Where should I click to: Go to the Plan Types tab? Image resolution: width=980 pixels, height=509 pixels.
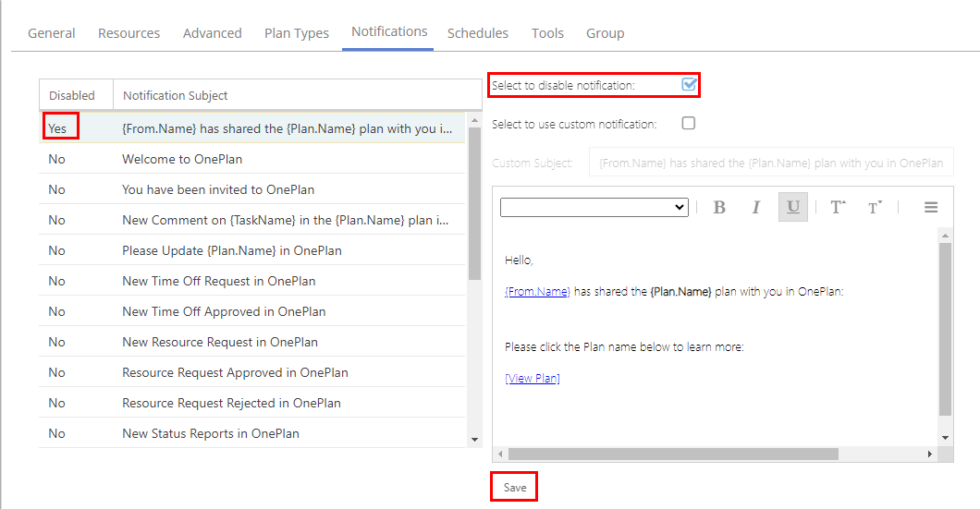tap(296, 33)
